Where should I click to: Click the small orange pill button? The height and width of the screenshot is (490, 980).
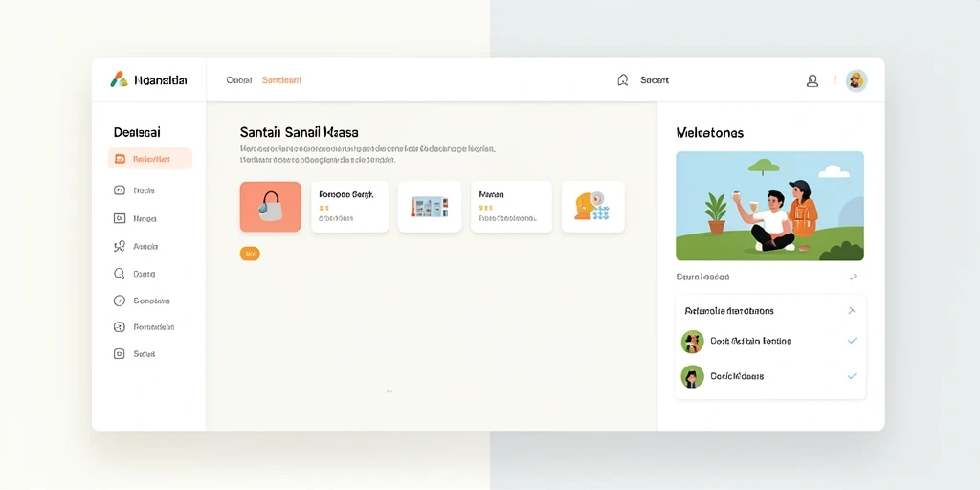pyautogui.click(x=250, y=254)
